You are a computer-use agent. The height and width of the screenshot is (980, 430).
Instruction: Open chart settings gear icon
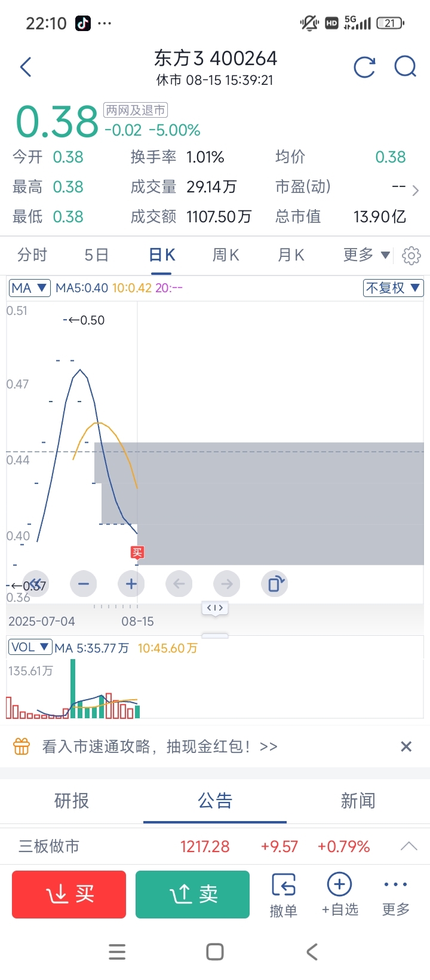[x=411, y=256]
